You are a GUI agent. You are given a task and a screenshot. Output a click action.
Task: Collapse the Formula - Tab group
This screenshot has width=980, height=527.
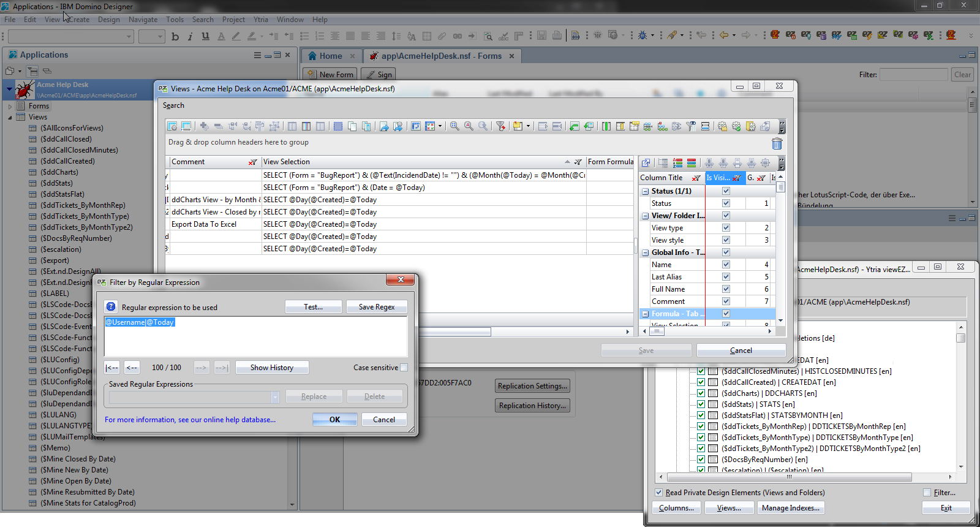click(645, 314)
